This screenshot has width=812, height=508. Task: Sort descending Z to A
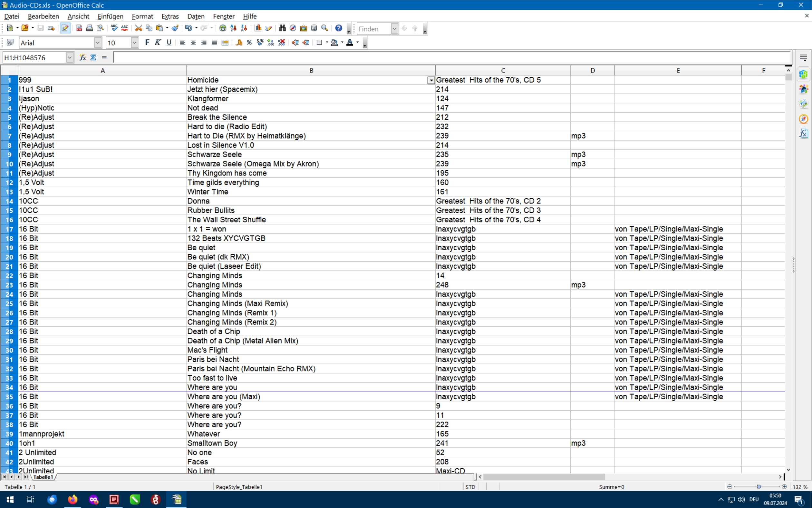pos(244,28)
